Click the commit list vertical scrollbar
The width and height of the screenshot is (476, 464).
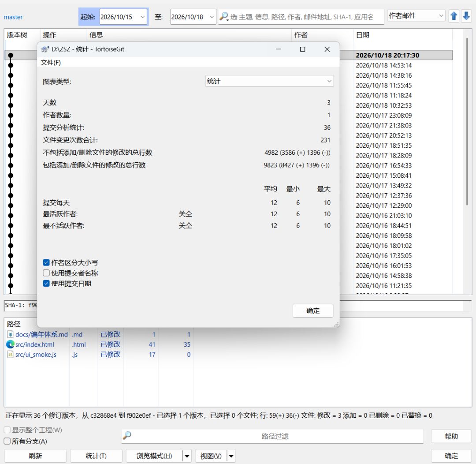[x=467, y=122]
